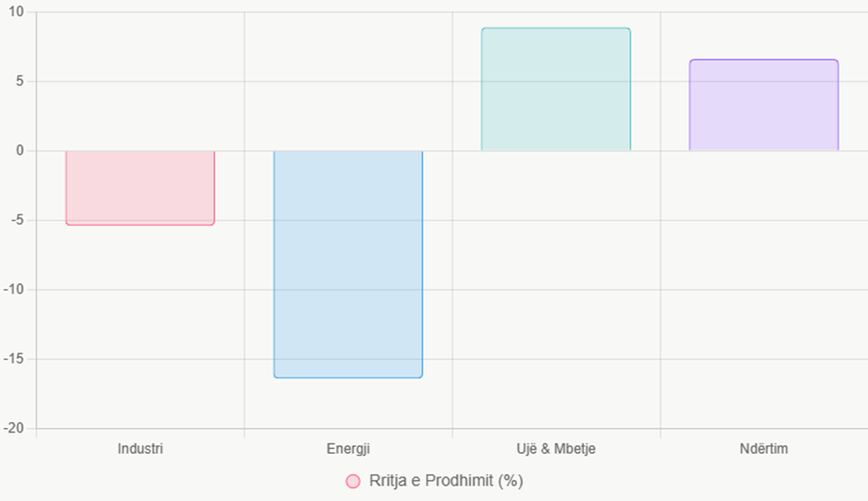
Task: Click the 0 y-axis tick label
Action: point(21,150)
